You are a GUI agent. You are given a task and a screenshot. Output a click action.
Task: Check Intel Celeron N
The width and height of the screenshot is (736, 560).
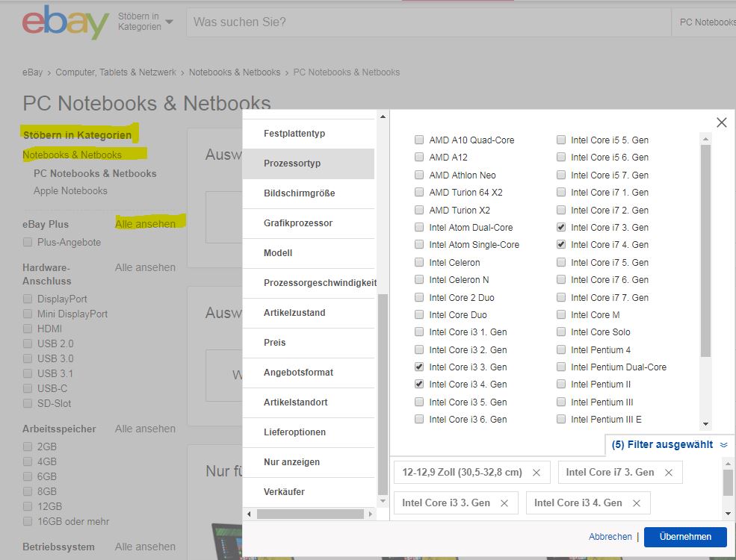[x=419, y=279]
